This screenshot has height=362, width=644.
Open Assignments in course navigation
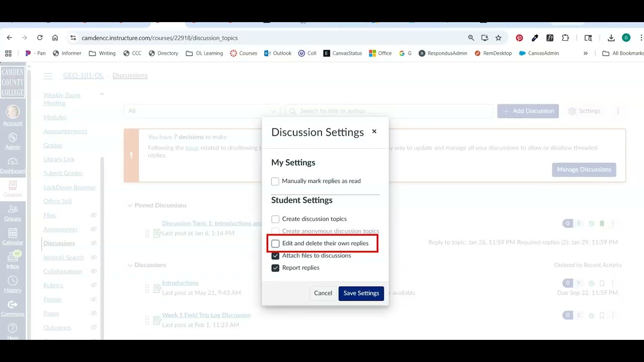pos(60,229)
